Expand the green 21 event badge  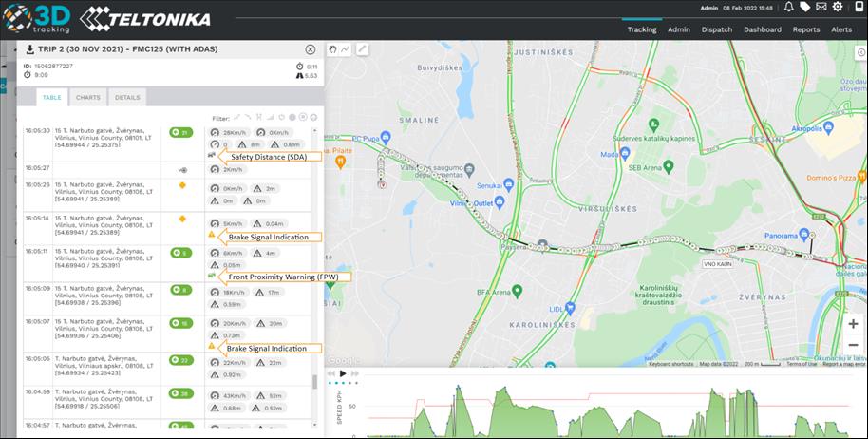[180, 132]
